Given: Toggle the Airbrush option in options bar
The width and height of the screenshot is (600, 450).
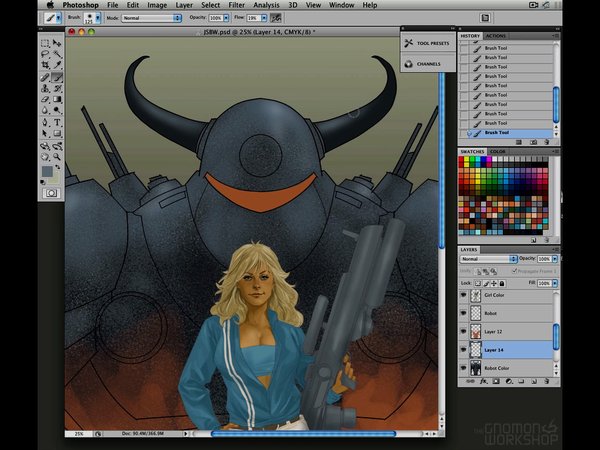Looking at the screenshot, I should click(275, 18).
